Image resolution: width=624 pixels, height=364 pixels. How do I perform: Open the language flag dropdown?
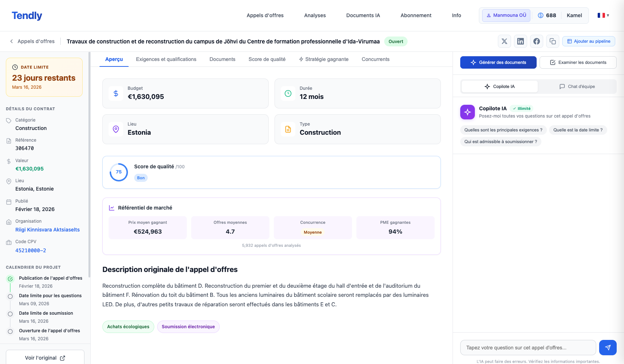[602, 15]
